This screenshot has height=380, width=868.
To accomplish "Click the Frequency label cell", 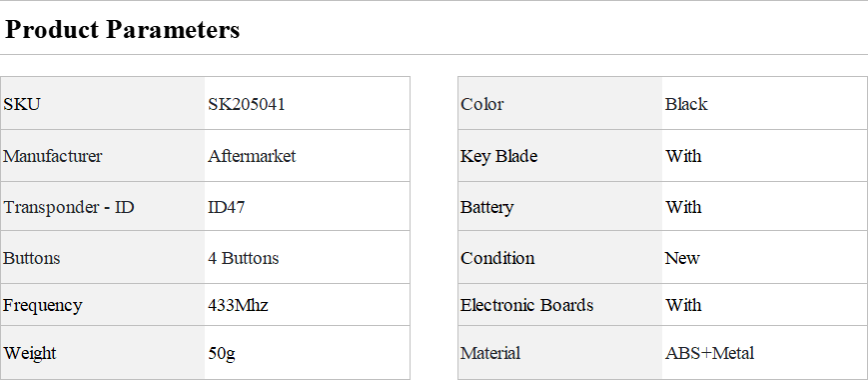I will tap(103, 305).
